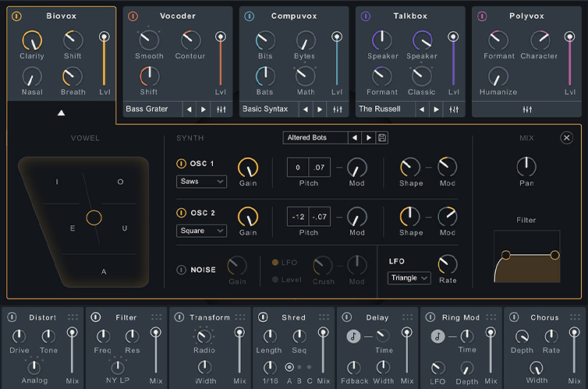Click the filter high-cut node

[x=554, y=256]
